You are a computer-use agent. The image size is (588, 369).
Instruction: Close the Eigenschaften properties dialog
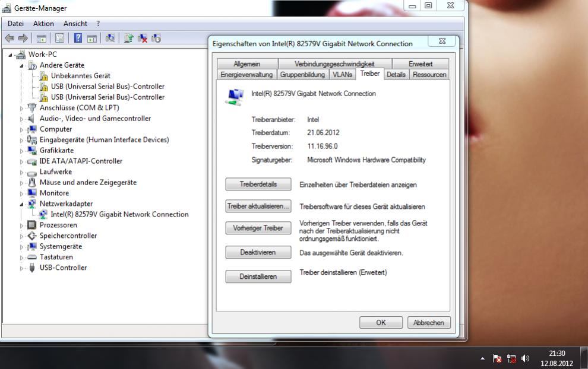coord(442,41)
